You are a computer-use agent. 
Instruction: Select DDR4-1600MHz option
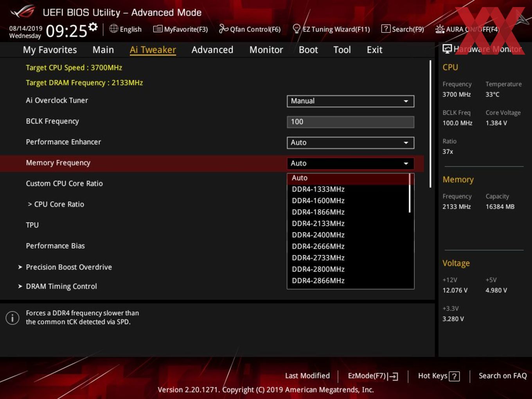348,201
